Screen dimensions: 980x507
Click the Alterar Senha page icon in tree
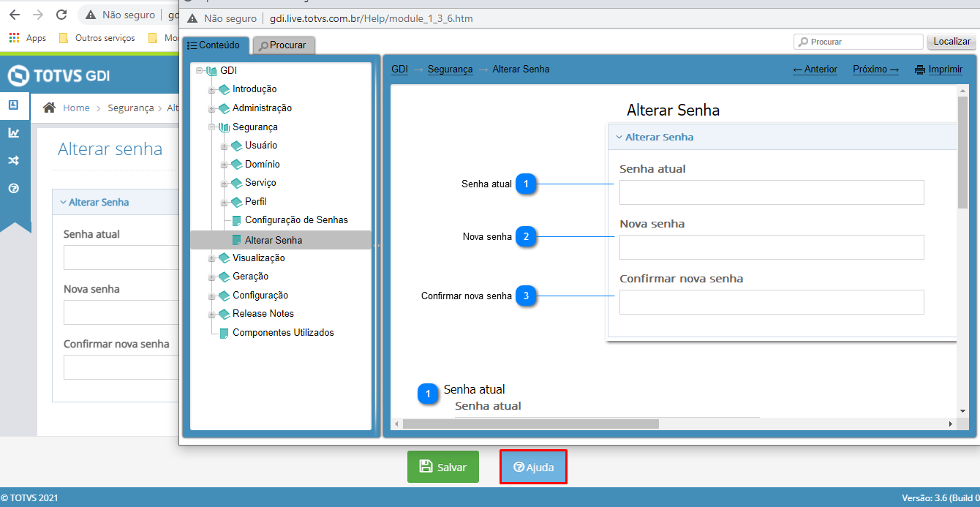236,240
